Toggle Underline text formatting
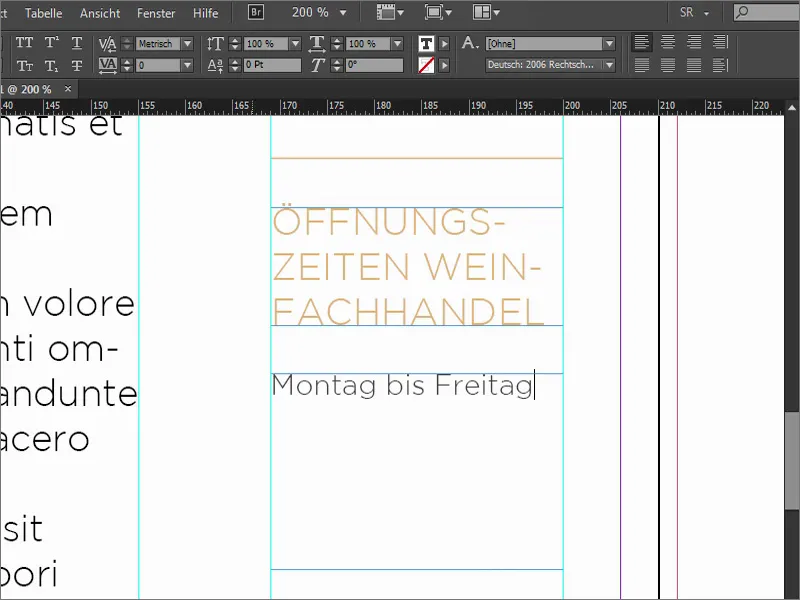 point(77,43)
